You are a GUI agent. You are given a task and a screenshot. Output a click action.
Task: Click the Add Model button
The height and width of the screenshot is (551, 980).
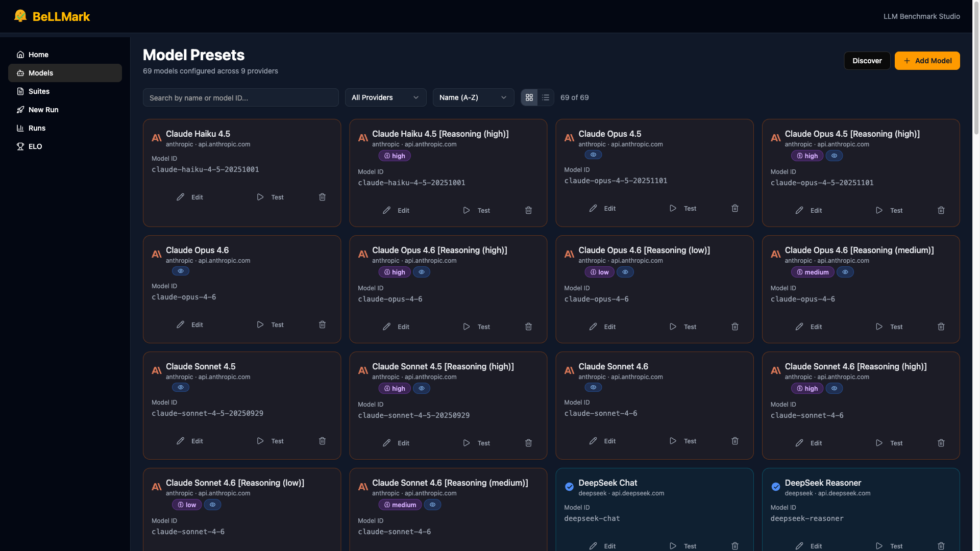927,61
